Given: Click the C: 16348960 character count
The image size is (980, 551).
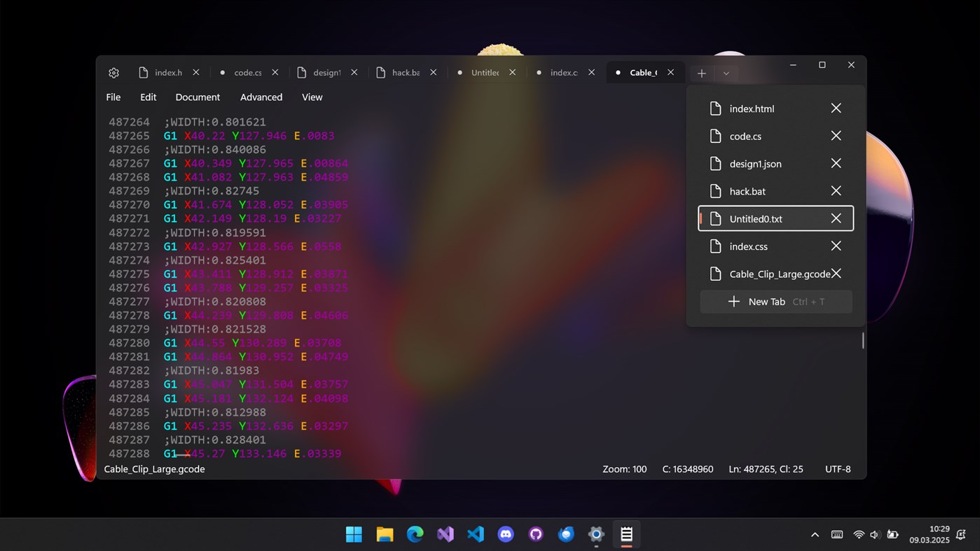Looking at the screenshot, I should (688, 469).
